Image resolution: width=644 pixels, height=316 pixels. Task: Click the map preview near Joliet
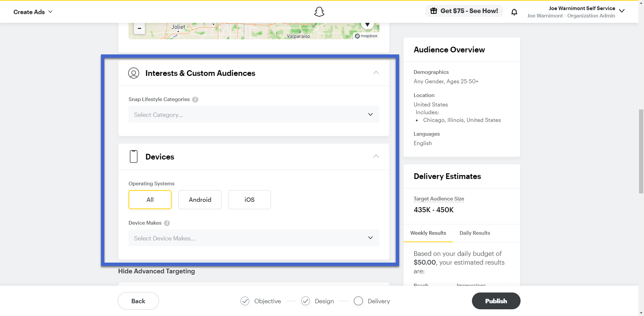(178, 27)
